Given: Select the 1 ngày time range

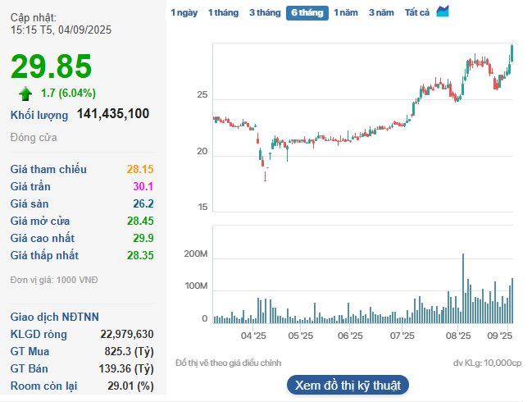Looking at the screenshot, I should pos(184,12).
